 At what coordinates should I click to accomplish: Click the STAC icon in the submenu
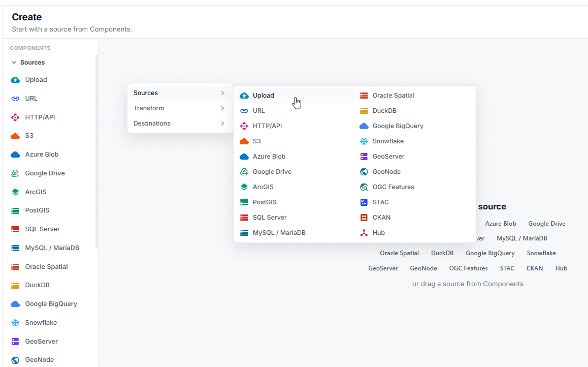[364, 202]
